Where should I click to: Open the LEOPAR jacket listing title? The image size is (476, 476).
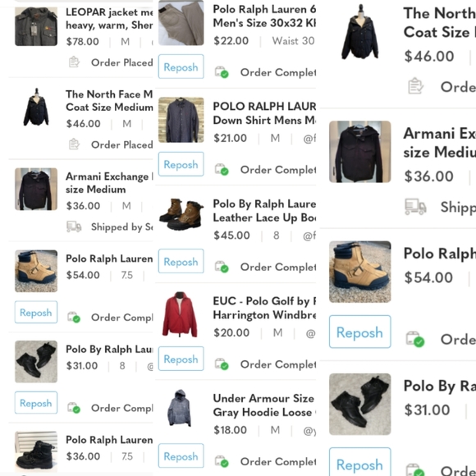pos(109,19)
